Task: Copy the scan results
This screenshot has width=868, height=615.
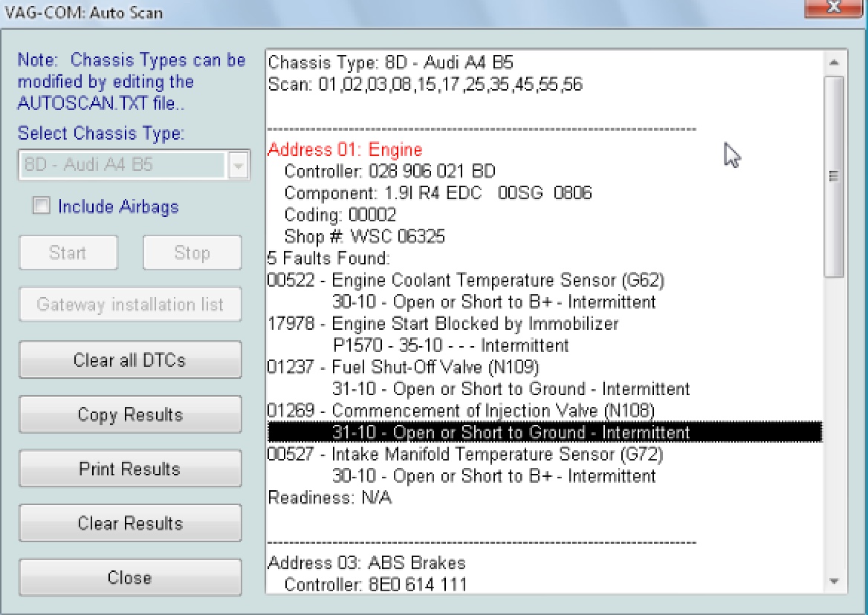Action: click(x=130, y=414)
